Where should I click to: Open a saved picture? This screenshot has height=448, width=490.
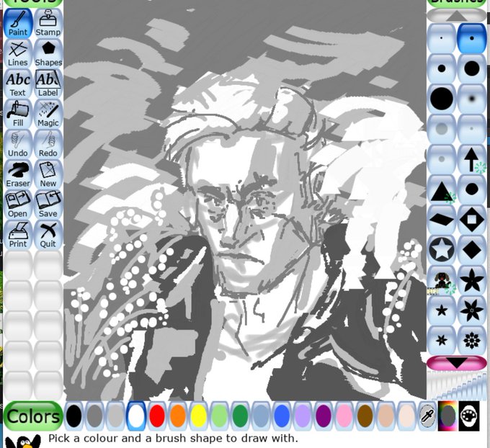[18, 205]
